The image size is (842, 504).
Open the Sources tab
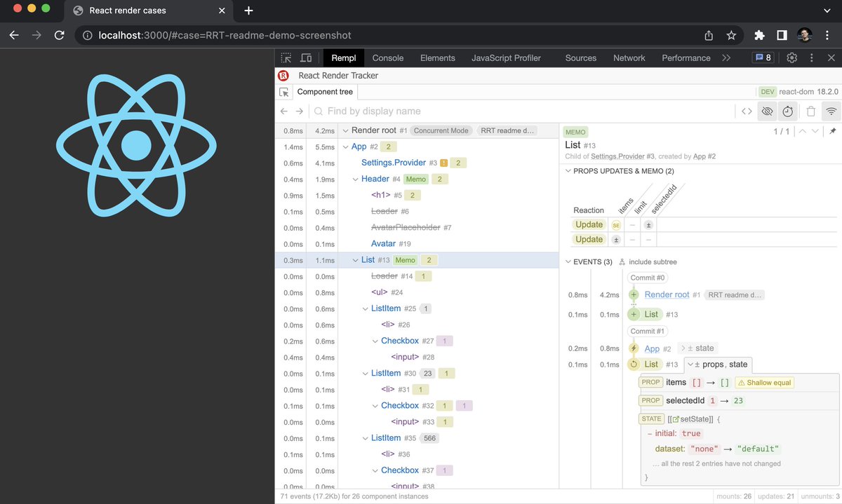581,58
